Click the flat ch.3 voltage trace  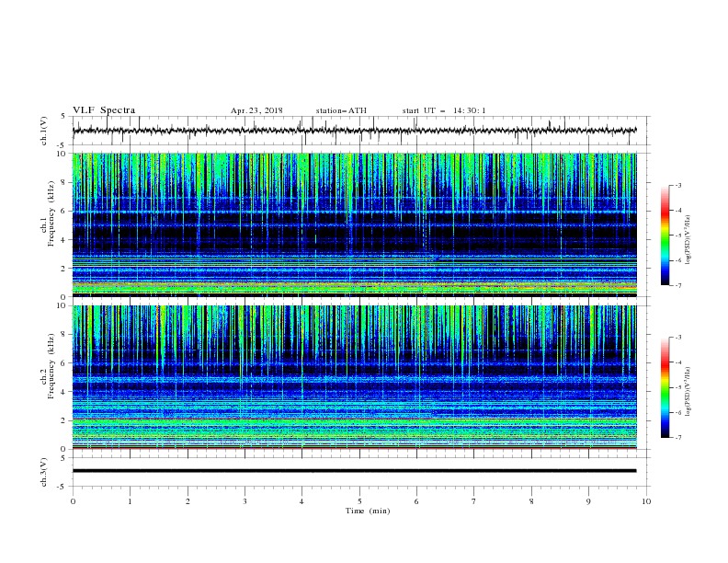tap(354, 471)
